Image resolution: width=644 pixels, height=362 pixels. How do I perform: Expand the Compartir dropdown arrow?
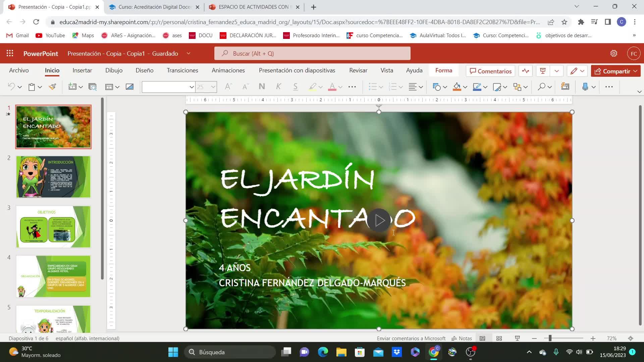(635, 71)
